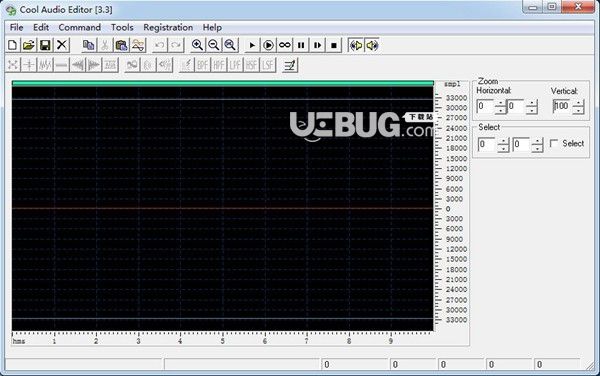This screenshot has width=600, height=376.
Task: Click the first Select range input field
Action: tap(487, 144)
